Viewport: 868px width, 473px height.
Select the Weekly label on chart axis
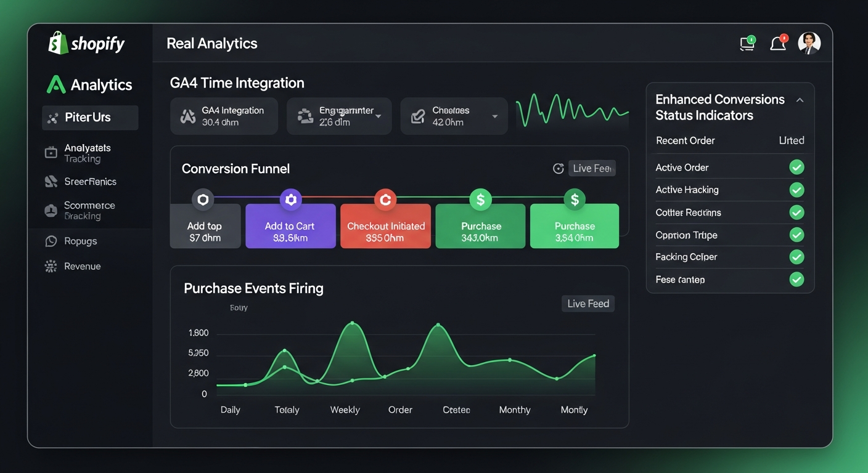point(345,410)
